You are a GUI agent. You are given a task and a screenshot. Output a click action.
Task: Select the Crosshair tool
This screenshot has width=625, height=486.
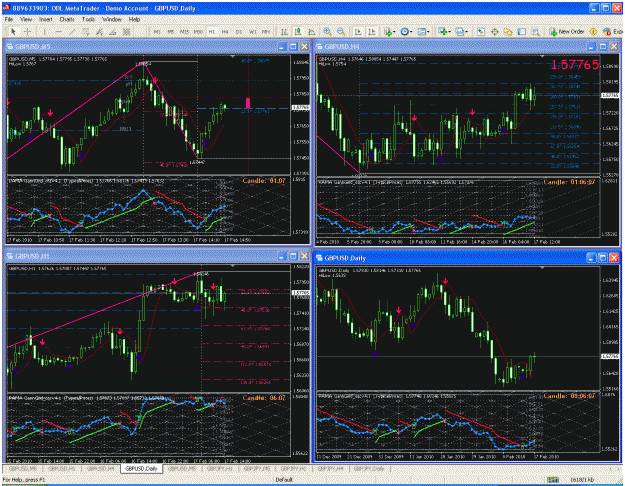[x=27, y=31]
